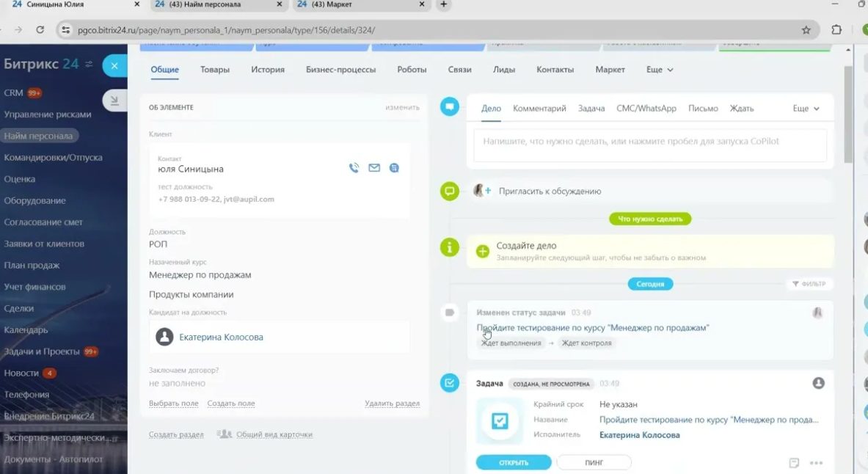Open the Фильтр timeline filter

tap(809, 284)
